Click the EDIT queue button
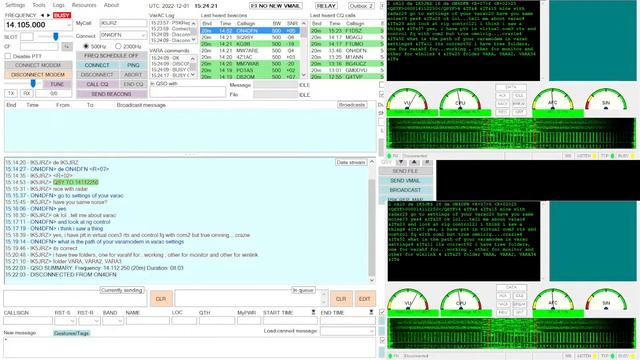This screenshot has height=360, width=640. click(x=364, y=299)
